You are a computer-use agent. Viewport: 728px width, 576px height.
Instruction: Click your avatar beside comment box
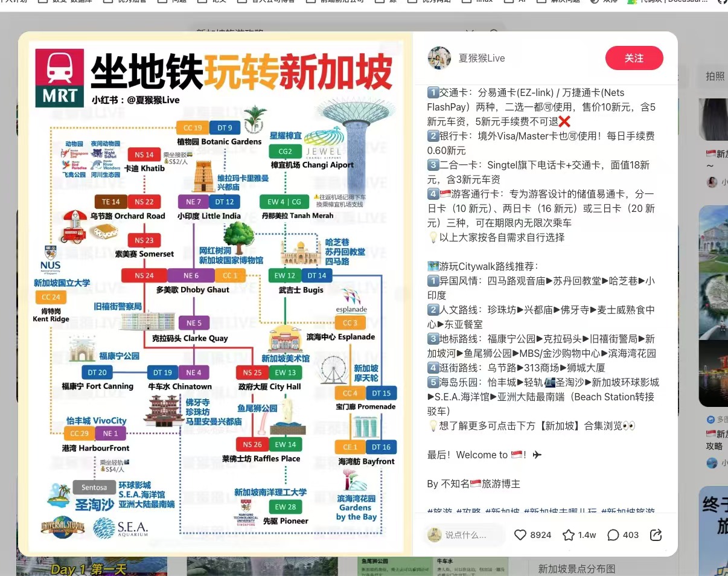435,535
